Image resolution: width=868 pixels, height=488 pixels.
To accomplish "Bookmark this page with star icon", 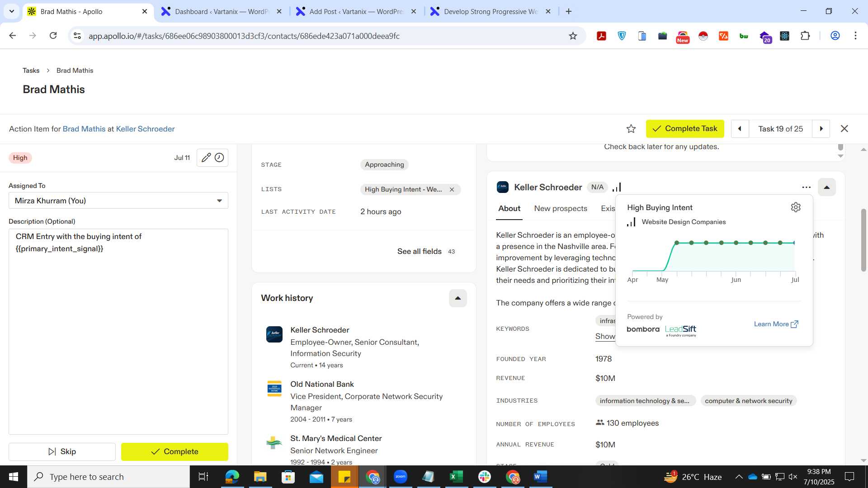I will pyautogui.click(x=573, y=36).
